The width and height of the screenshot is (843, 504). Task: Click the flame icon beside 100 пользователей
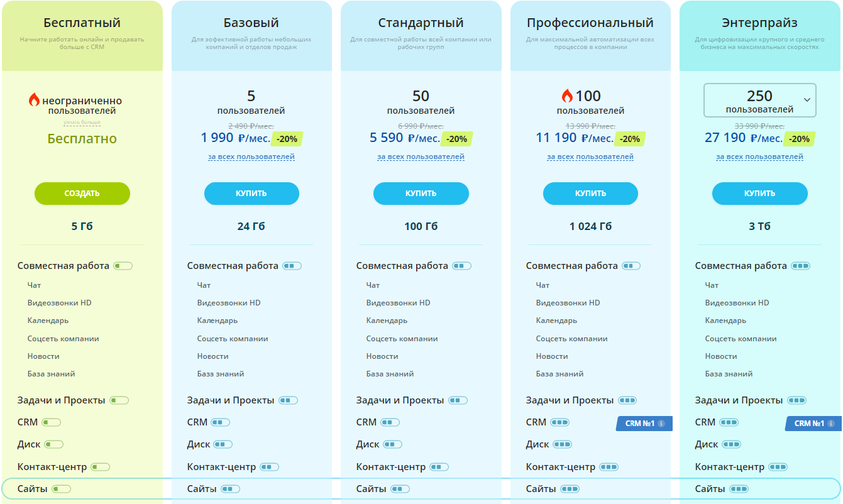567,96
